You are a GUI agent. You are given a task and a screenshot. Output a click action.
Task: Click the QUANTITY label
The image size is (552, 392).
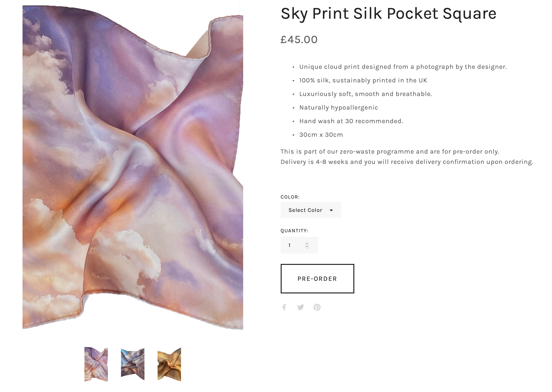(294, 231)
